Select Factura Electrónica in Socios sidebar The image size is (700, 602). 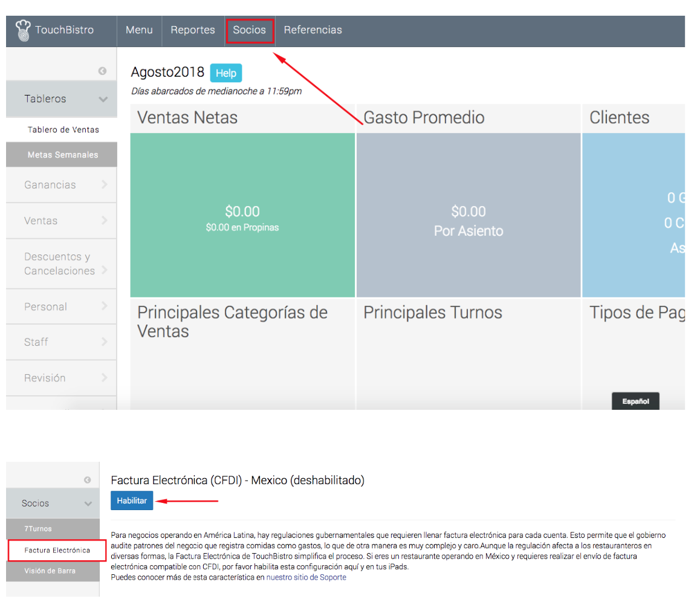tap(57, 551)
